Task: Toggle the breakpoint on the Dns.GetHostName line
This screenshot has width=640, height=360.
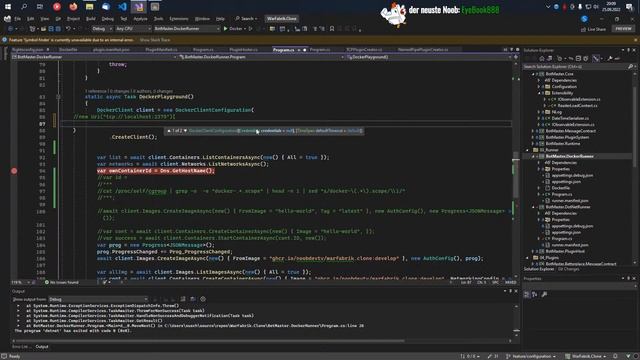Action: tap(14, 171)
